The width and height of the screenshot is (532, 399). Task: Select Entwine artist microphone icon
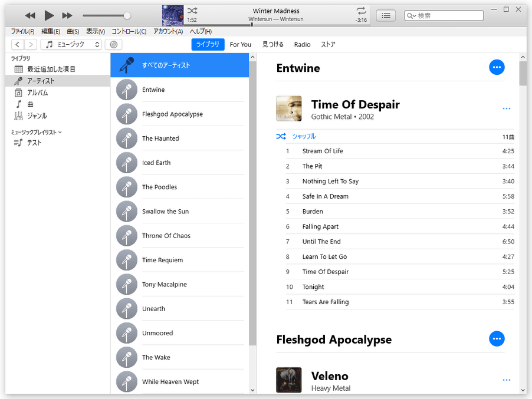tap(127, 90)
